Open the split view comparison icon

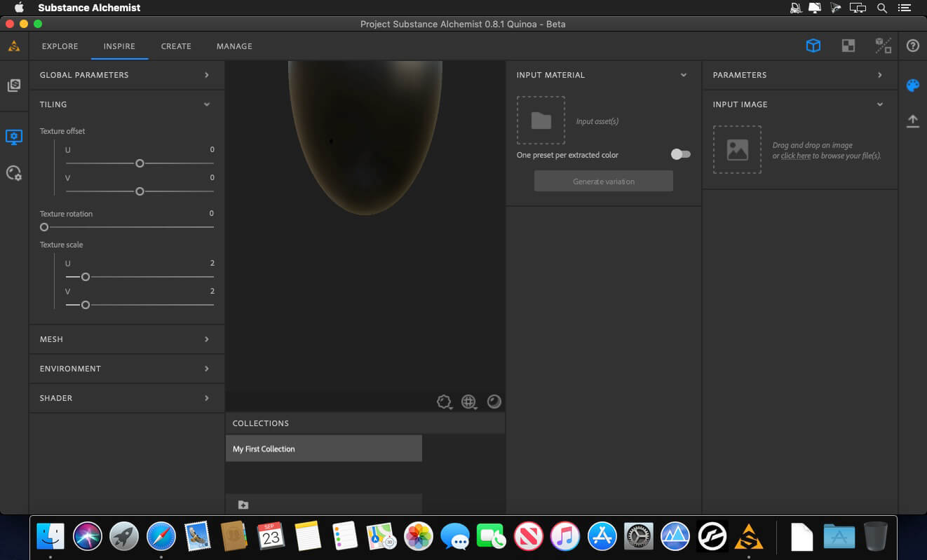point(884,45)
